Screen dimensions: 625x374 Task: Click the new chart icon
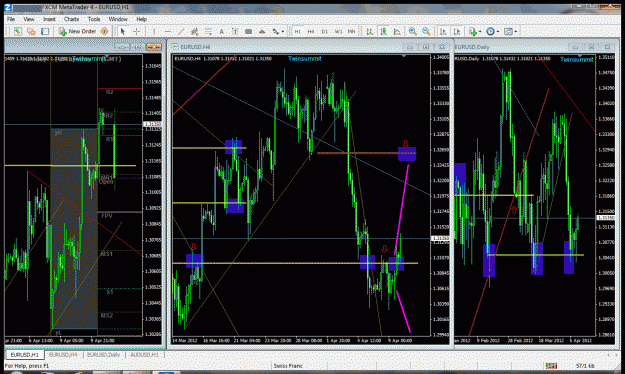pos(18,31)
